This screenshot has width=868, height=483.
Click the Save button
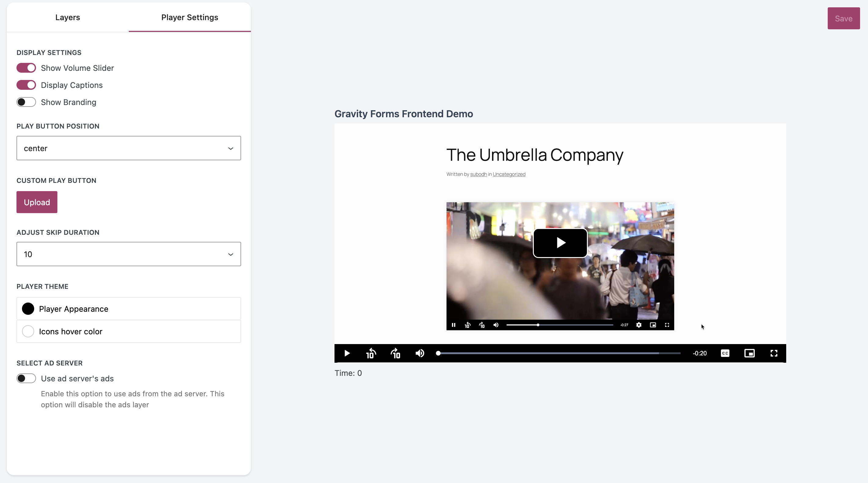pyautogui.click(x=843, y=19)
